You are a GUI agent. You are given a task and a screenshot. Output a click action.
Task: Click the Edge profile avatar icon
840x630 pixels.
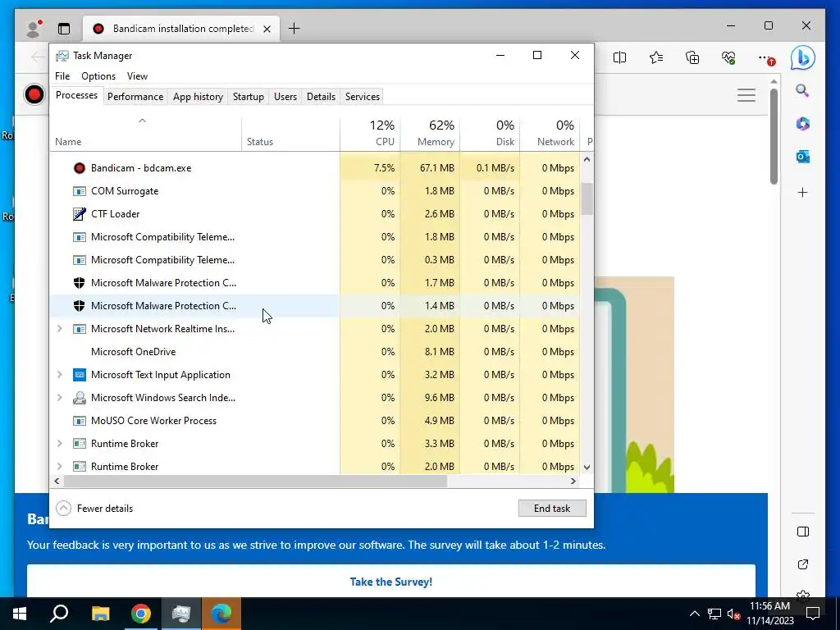[x=34, y=29]
